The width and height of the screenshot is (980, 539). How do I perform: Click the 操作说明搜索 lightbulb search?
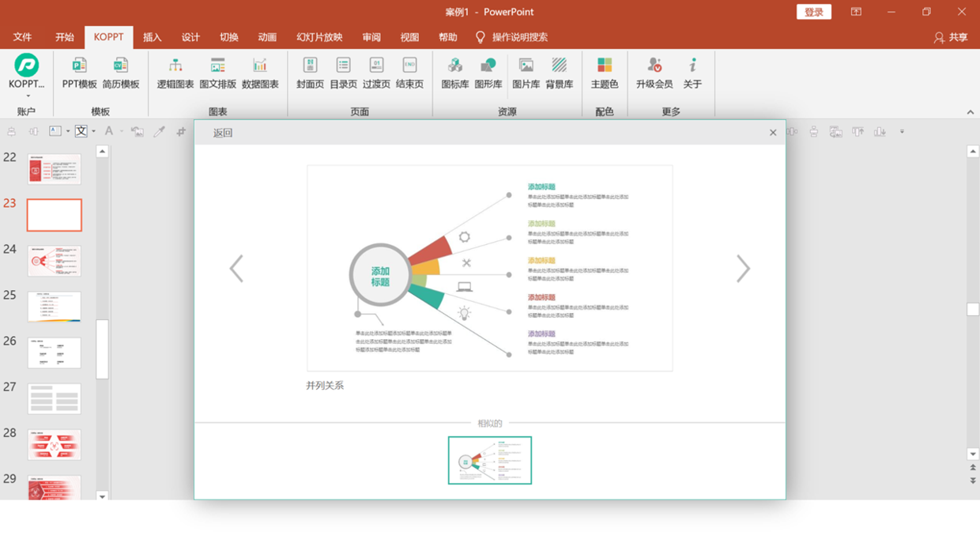click(x=511, y=37)
